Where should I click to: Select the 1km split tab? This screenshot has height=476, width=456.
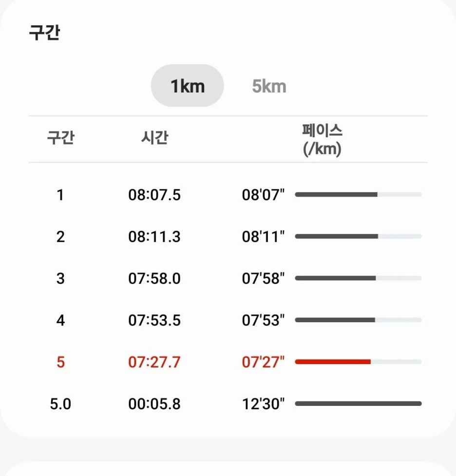188,86
